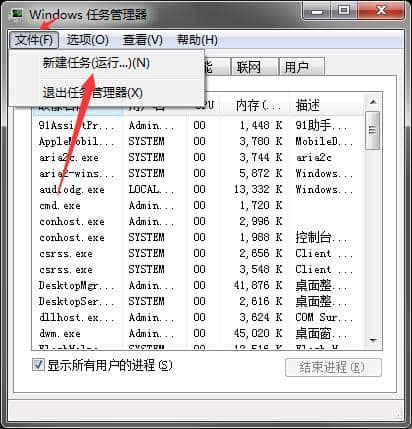This screenshot has height=429, width=412.
Task: Open the 选项(O) menu
Action: pyautogui.click(x=88, y=40)
